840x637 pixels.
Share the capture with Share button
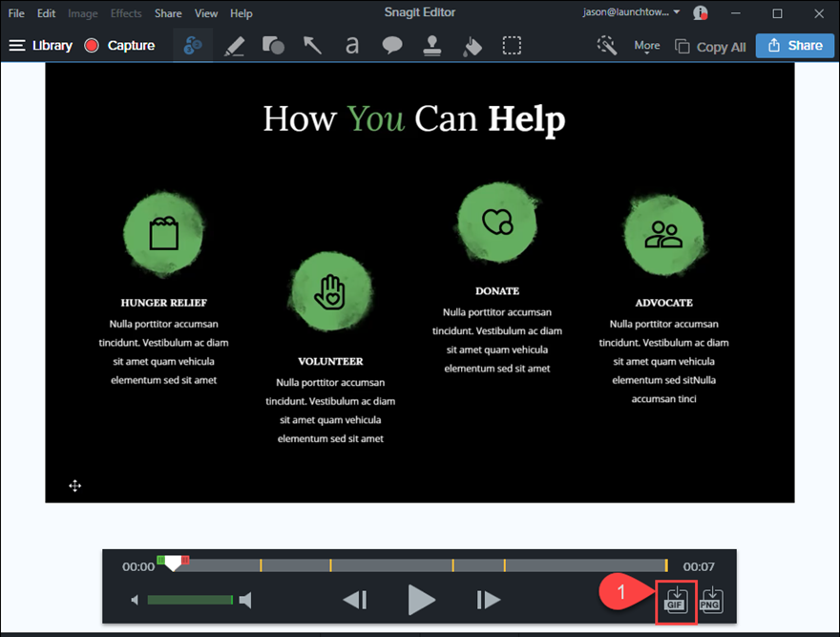(794, 45)
